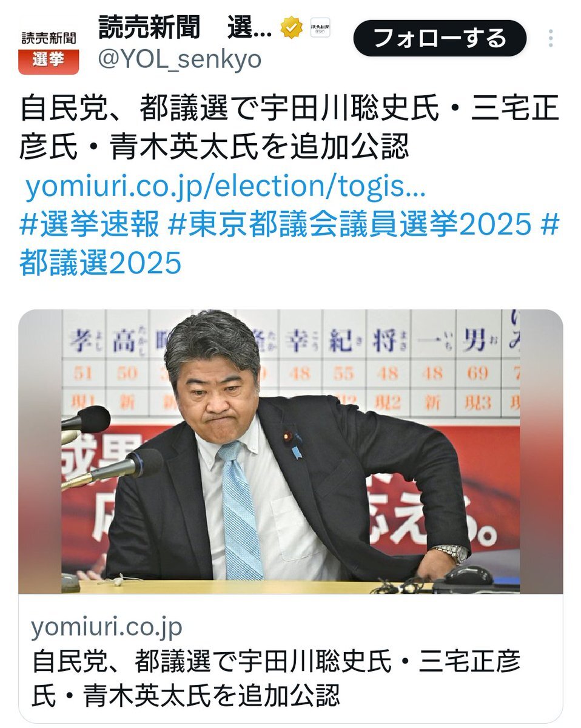Click the gold verified checkmark badge
Image resolution: width=581 pixels, height=728 pixels.
[x=292, y=28]
